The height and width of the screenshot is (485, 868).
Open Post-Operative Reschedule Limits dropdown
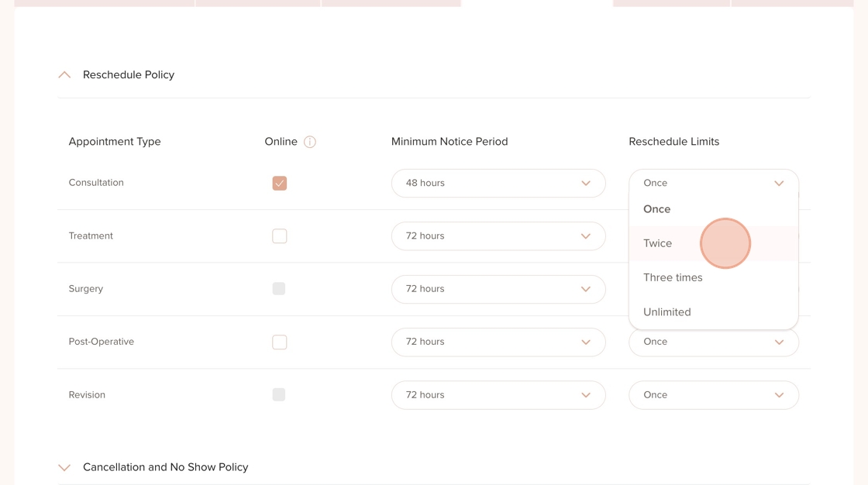point(713,342)
